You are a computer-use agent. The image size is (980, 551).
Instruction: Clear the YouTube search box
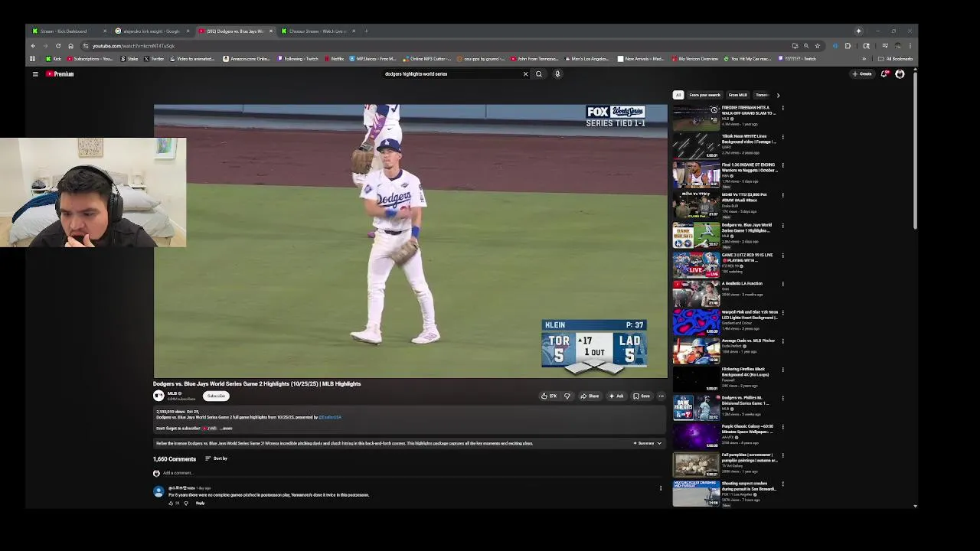tap(525, 74)
